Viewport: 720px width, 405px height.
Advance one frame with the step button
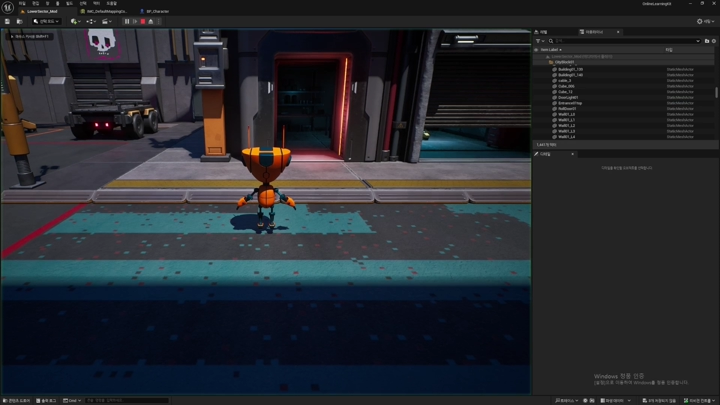coord(135,22)
